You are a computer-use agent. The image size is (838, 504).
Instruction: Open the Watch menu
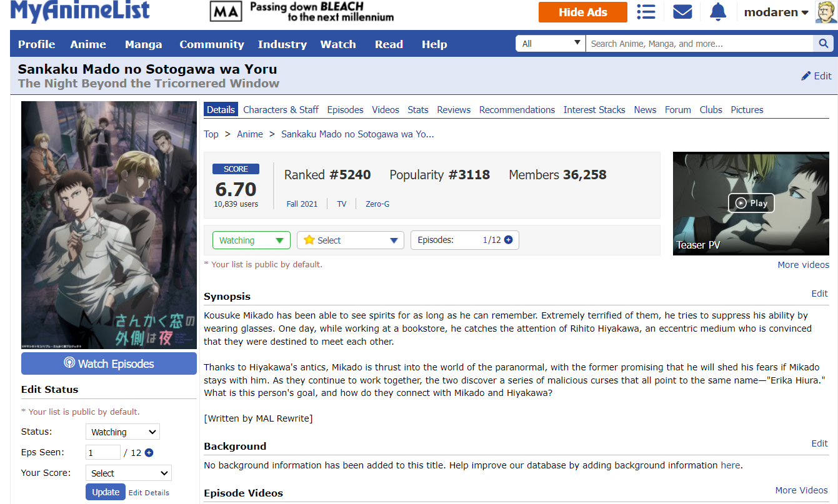click(x=338, y=44)
